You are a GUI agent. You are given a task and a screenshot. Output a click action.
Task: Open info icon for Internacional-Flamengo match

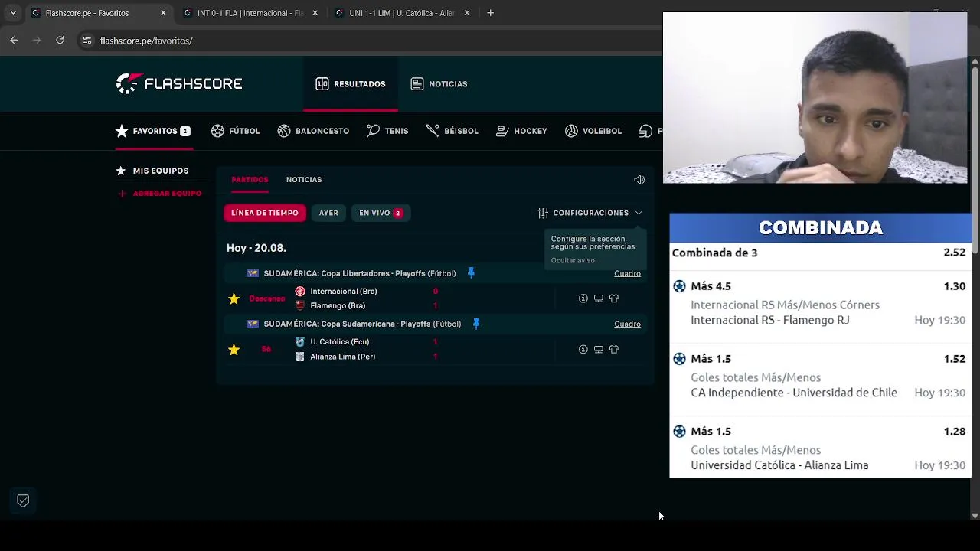[x=583, y=298]
